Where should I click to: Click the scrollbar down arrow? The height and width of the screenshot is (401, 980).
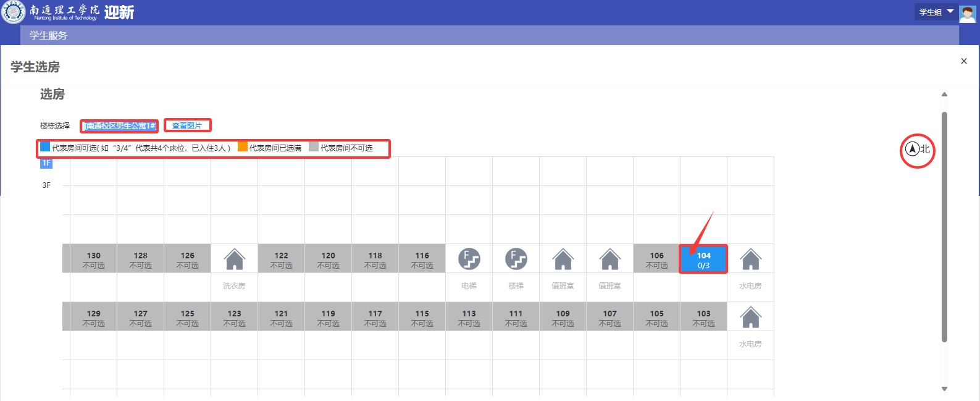point(944,389)
